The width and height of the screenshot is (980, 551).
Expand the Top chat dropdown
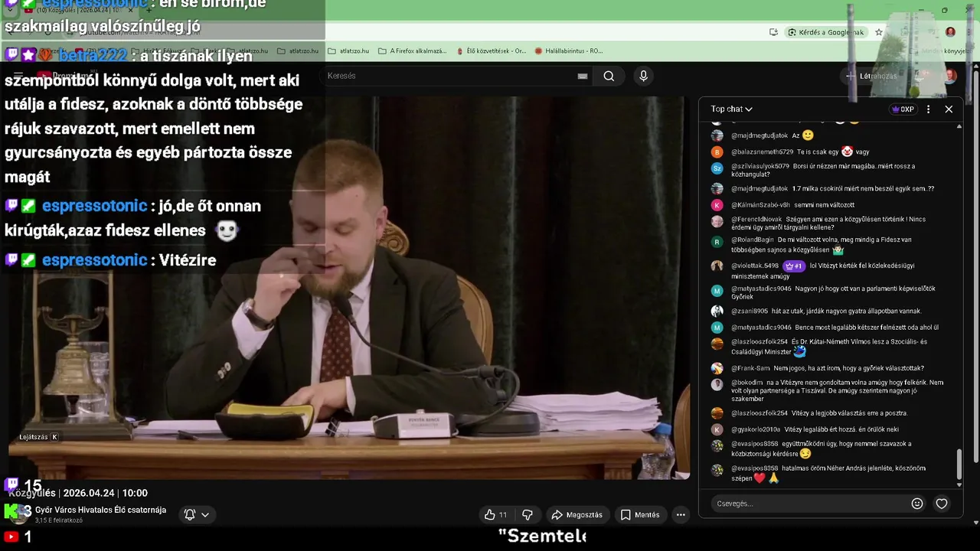tap(731, 109)
